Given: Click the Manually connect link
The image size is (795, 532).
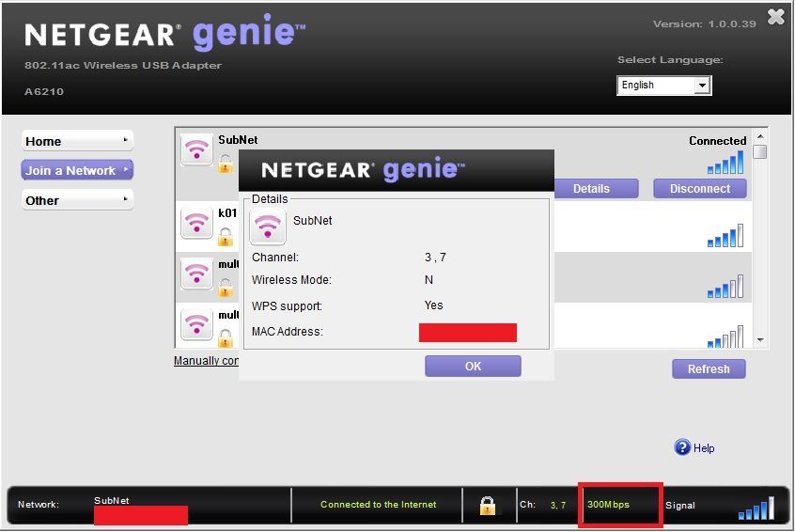Looking at the screenshot, I should [206, 361].
